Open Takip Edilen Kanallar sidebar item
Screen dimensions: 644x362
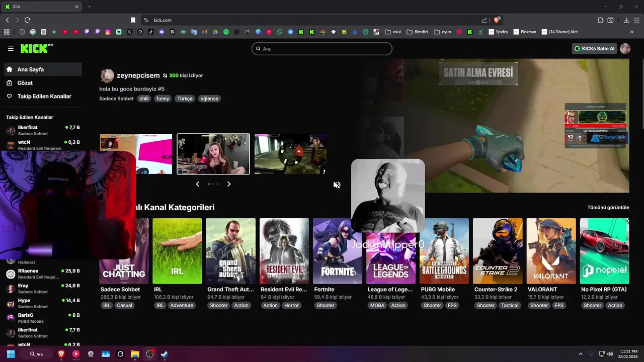click(x=43, y=96)
